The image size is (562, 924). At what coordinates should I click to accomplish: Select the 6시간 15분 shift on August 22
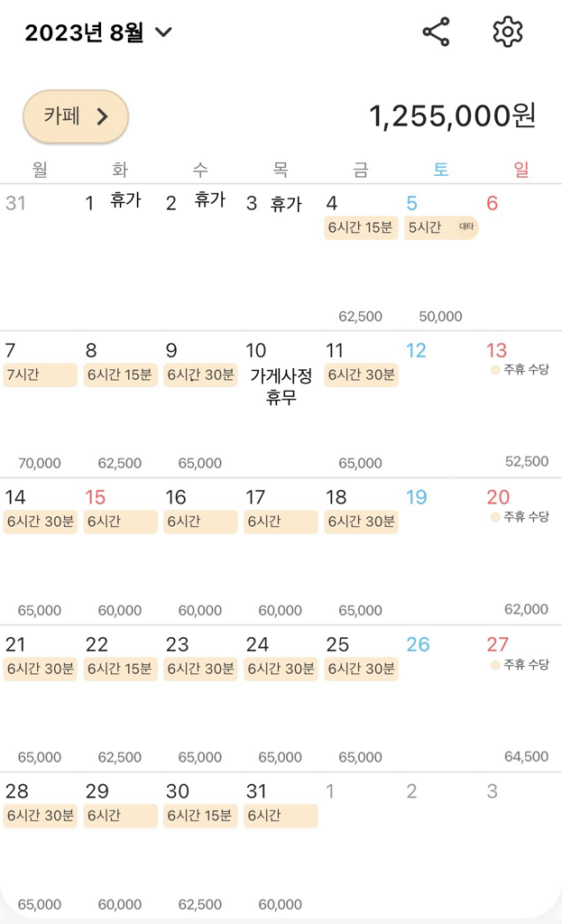[x=120, y=669]
